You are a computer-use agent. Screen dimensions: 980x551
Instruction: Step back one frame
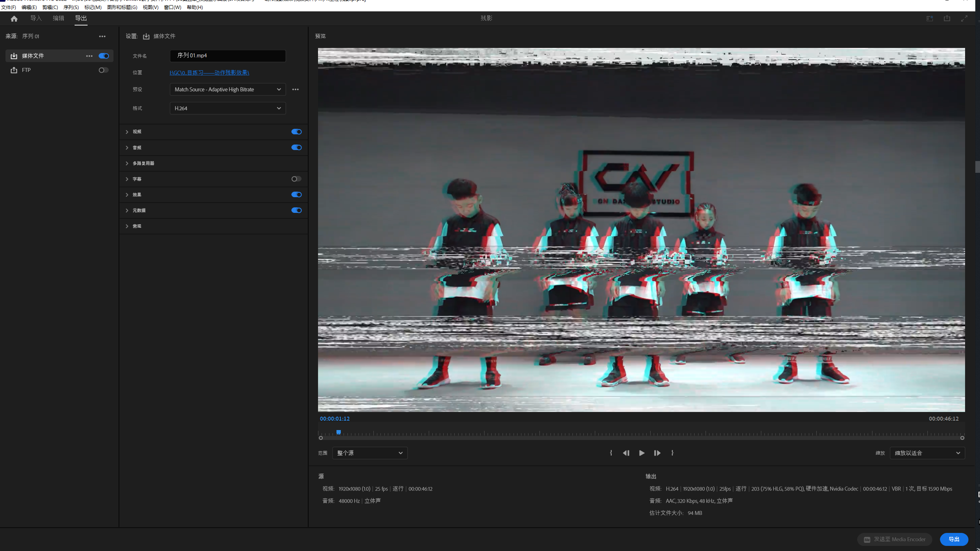tap(626, 453)
